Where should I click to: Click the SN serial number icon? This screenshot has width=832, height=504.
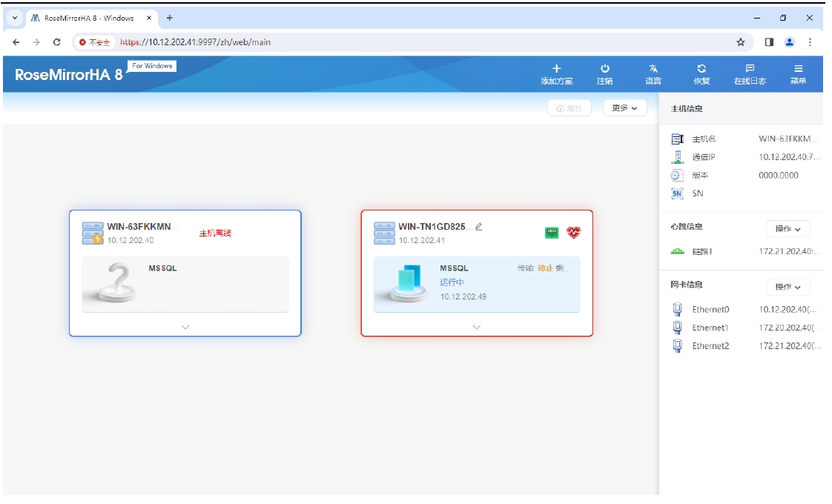(x=677, y=193)
